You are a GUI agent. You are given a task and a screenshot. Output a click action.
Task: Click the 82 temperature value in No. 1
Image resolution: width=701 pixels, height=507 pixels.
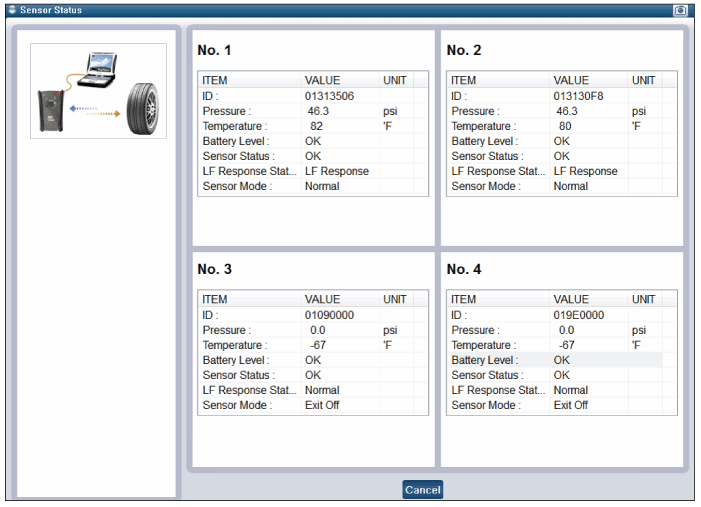click(x=316, y=126)
